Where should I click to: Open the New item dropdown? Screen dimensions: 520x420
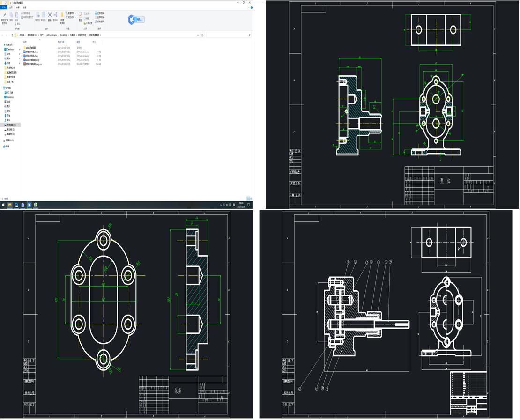coord(71,13)
